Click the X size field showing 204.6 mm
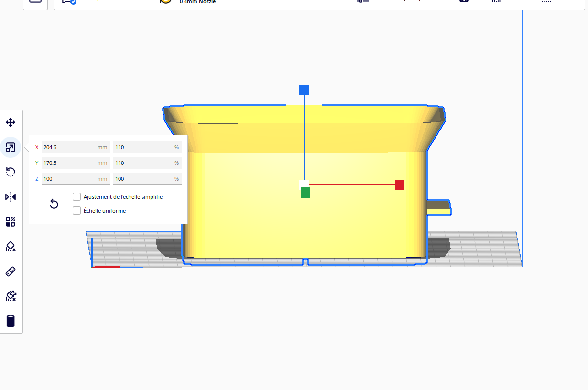This screenshot has width=588, height=390. pyautogui.click(x=76, y=147)
